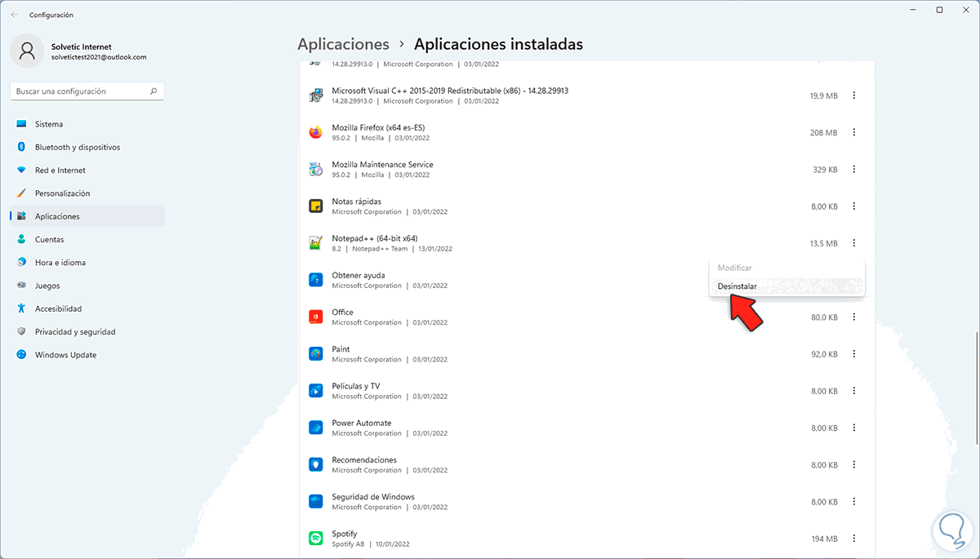Select Desinstalar in the context menu

pyautogui.click(x=737, y=286)
